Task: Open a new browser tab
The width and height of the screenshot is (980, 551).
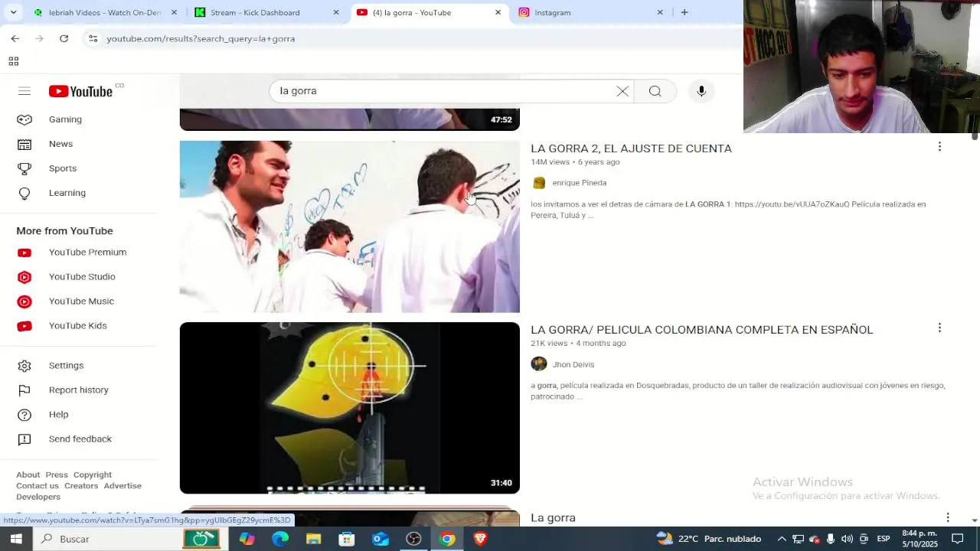Action: point(684,12)
